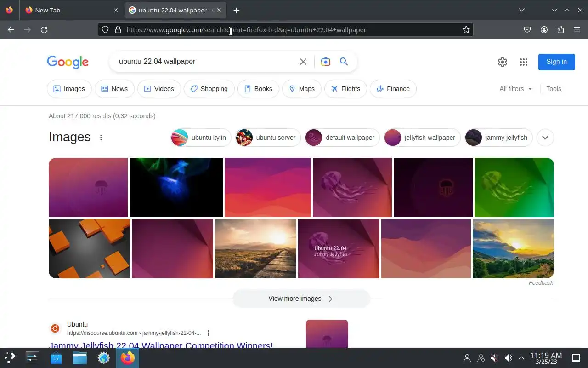Open the Images section three-dot options
The image size is (588, 368).
[101, 138]
